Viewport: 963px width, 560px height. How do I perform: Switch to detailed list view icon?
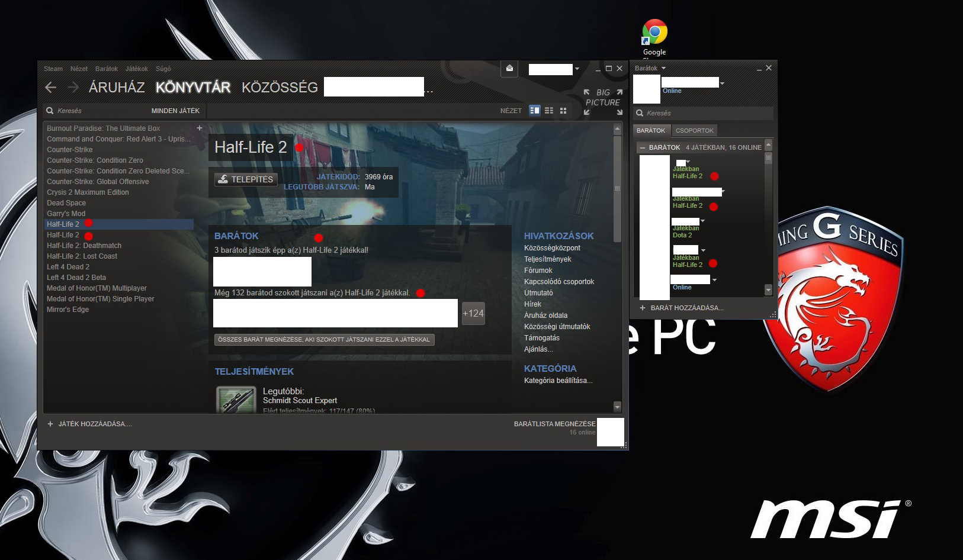click(535, 111)
